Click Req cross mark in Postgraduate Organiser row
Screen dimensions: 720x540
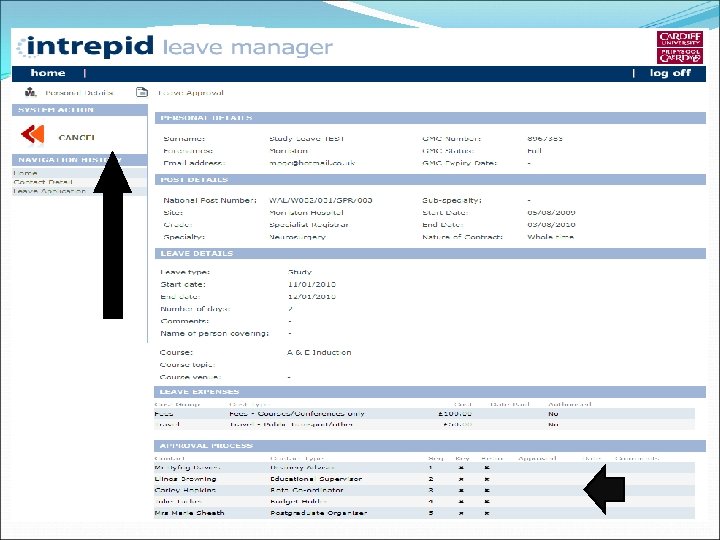461,513
